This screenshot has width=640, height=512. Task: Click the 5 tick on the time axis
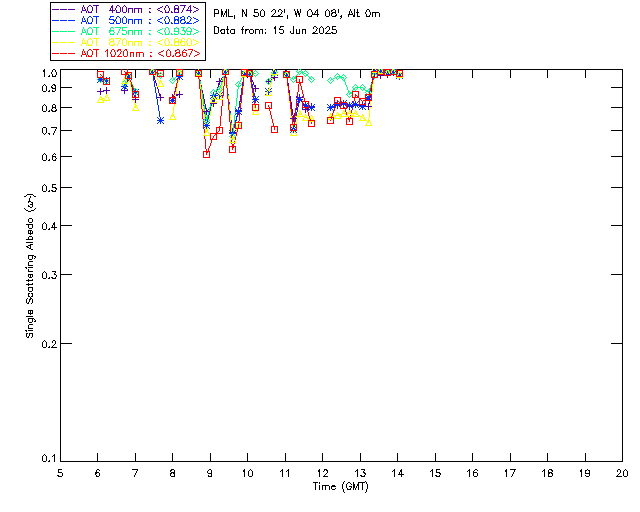click(60, 472)
